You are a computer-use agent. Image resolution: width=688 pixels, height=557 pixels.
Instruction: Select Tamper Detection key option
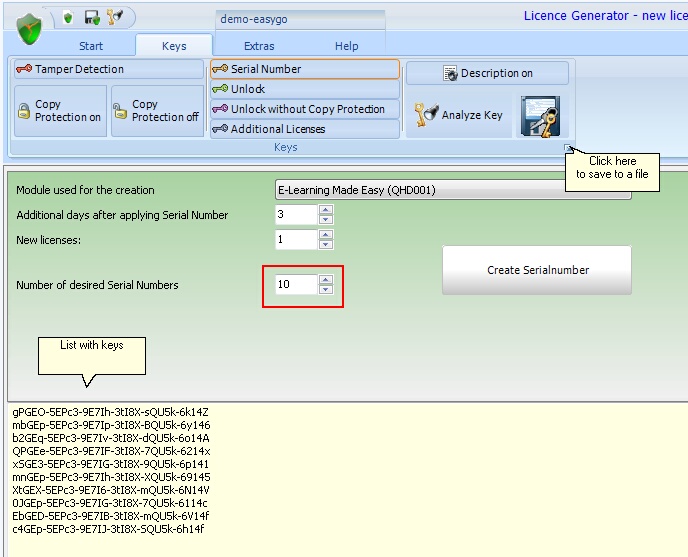[70, 69]
